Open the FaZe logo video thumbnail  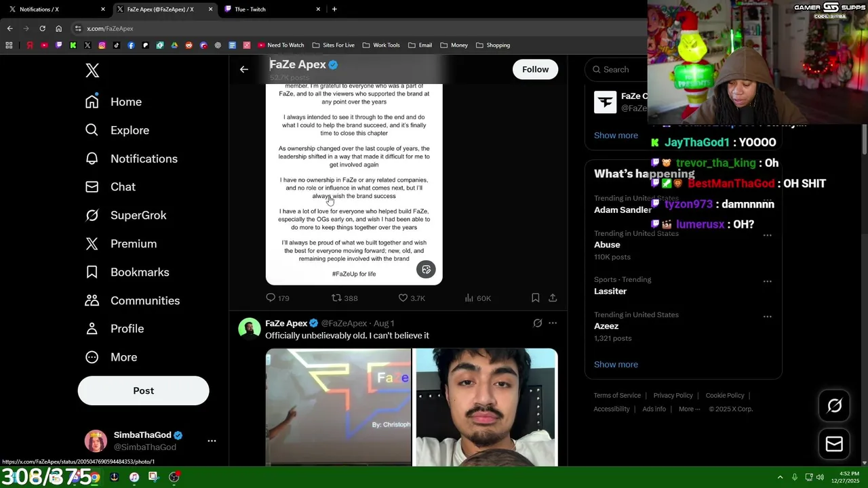coord(338,407)
